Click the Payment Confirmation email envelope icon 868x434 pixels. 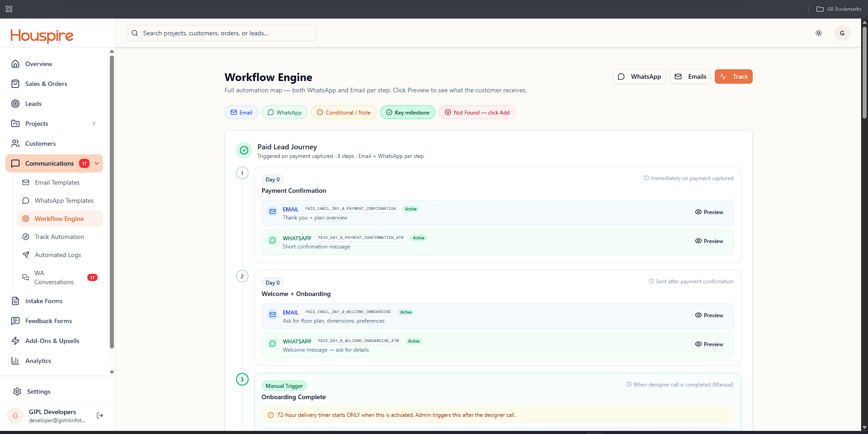pyautogui.click(x=273, y=211)
